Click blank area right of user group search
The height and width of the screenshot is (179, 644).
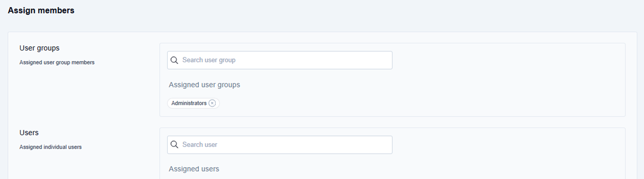pyautogui.click(x=506, y=60)
